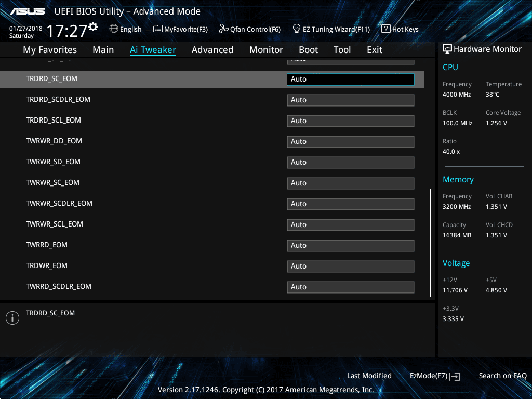Click CPU frequency value 4000 MHz
The height and width of the screenshot is (399, 532).
coord(457,95)
